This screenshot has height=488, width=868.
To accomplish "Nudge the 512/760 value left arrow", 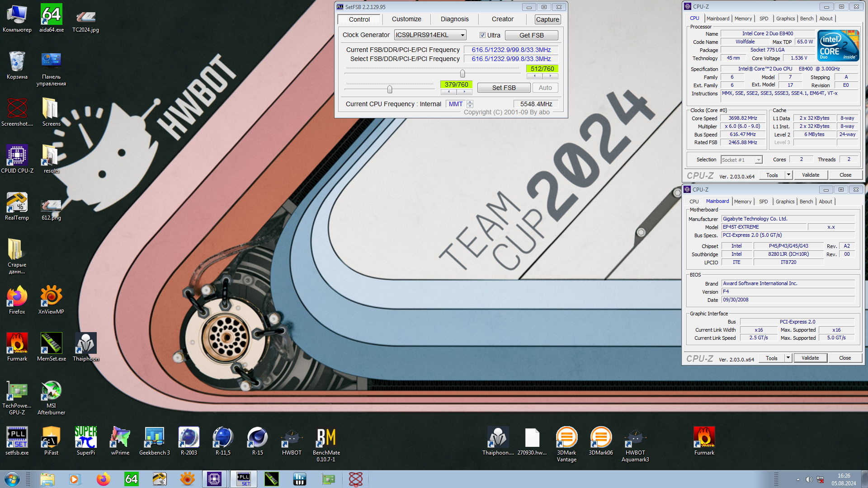I will point(534,76).
